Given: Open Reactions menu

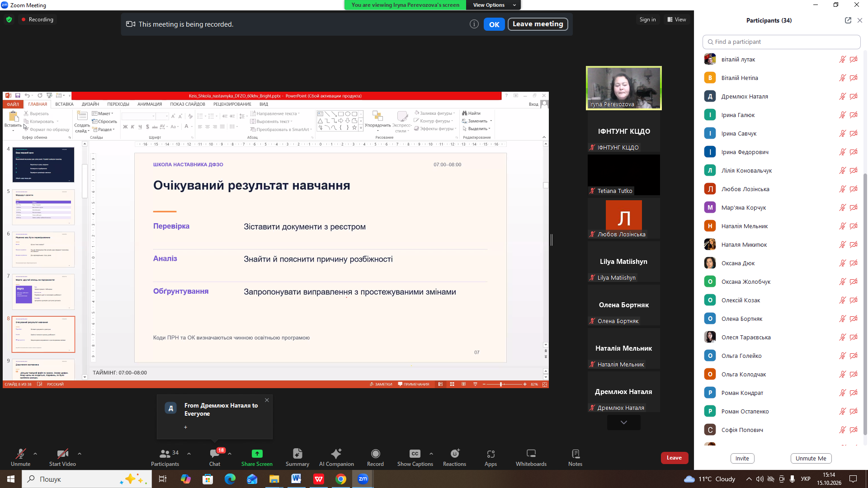Looking at the screenshot, I should click(454, 457).
